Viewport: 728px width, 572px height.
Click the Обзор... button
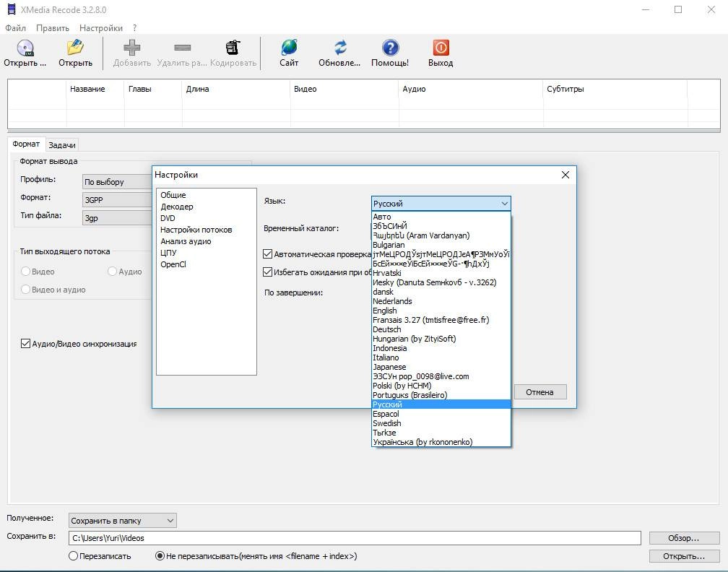coord(683,538)
